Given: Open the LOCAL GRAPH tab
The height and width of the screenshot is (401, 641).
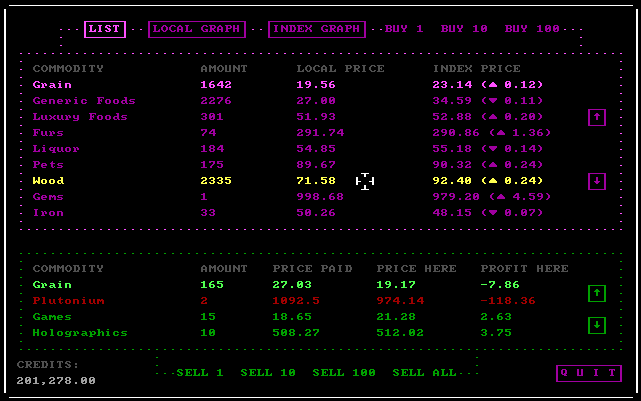Looking at the screenshot, I should (x=196, y=29).
